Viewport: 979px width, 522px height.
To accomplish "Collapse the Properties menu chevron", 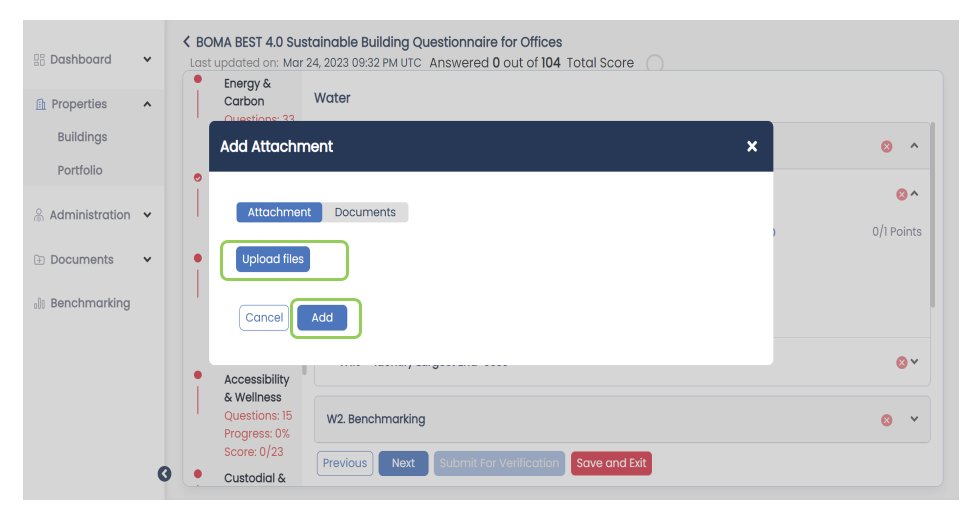I will (147, 104).
